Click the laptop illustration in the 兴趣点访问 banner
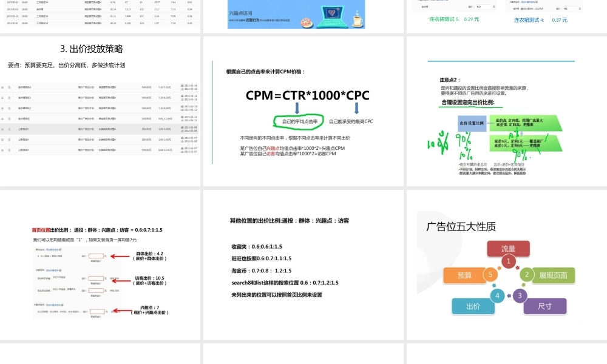 tap(332, 17)
